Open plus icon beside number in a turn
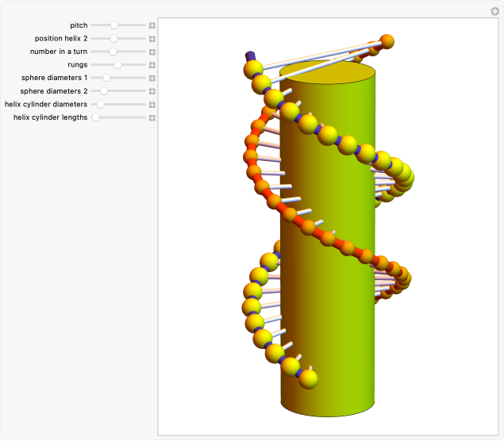 (x=152, y=52)
